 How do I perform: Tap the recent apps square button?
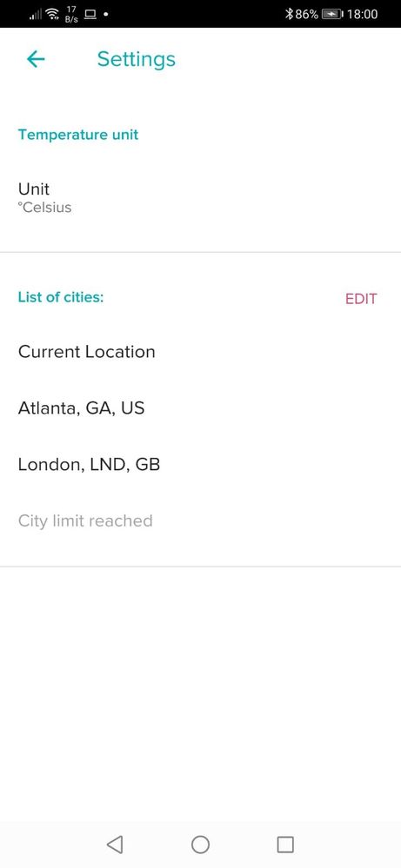click(x=285, y=845)
